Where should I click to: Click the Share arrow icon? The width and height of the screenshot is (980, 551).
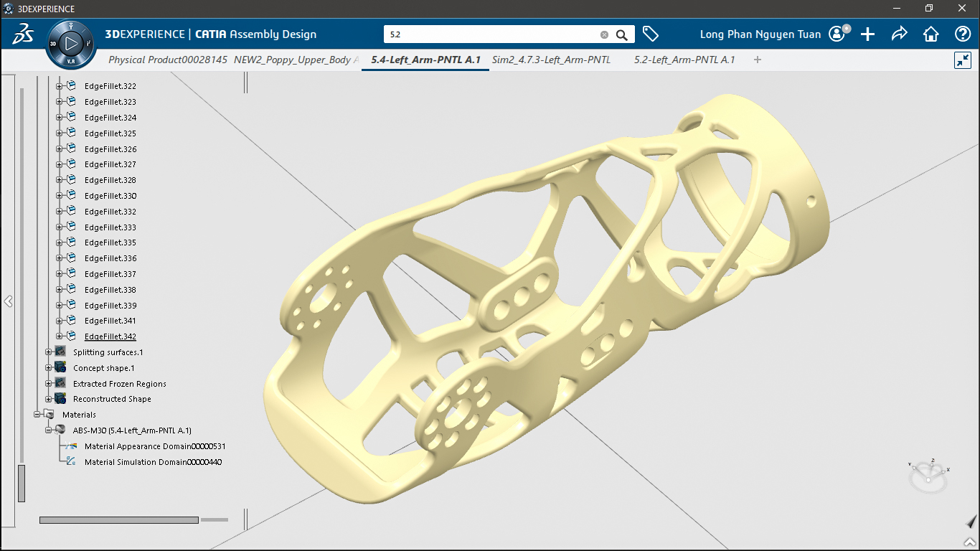pyautogui.click(x=899, y=34)
